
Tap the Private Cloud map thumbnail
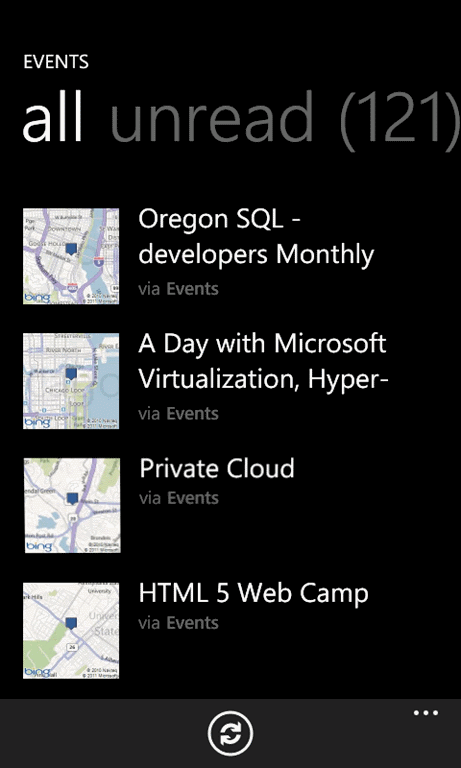coord(72,505)
